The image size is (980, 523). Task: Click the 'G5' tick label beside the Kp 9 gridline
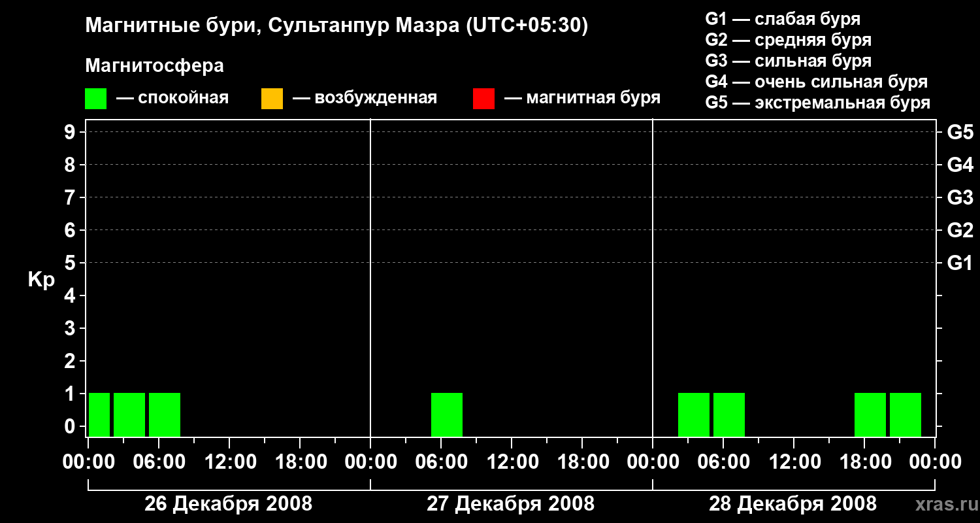click(x=960, y=132)
